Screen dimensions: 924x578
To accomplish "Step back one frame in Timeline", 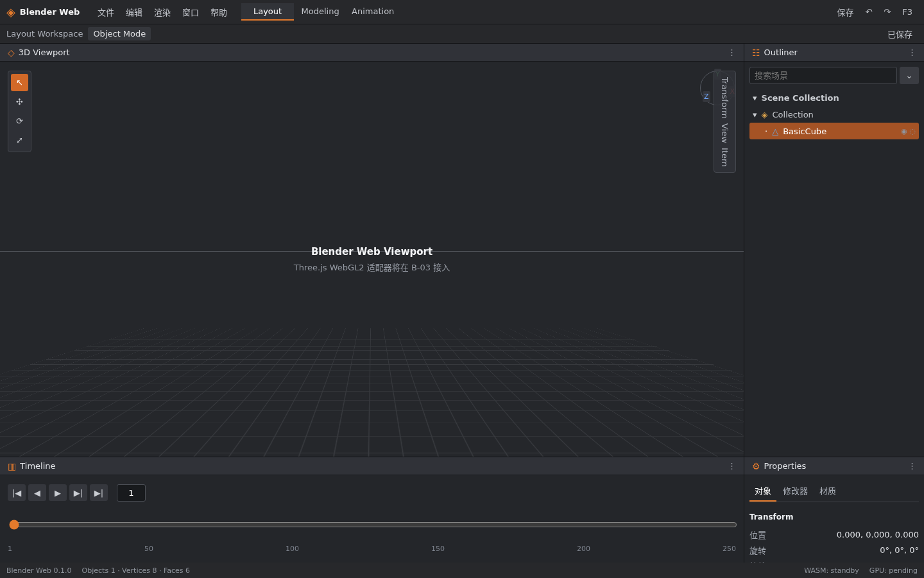I will pyautogui.click(x=37, y=493).
